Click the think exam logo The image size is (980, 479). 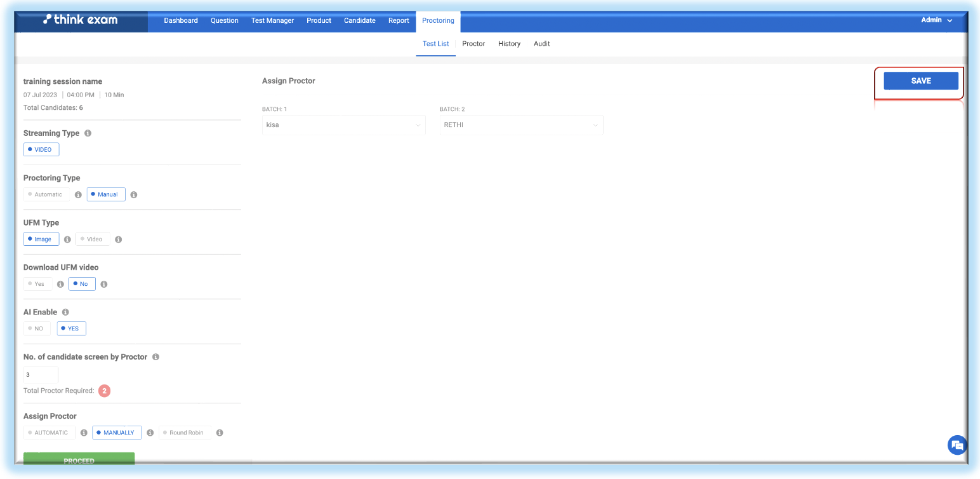tap(81, 20)
